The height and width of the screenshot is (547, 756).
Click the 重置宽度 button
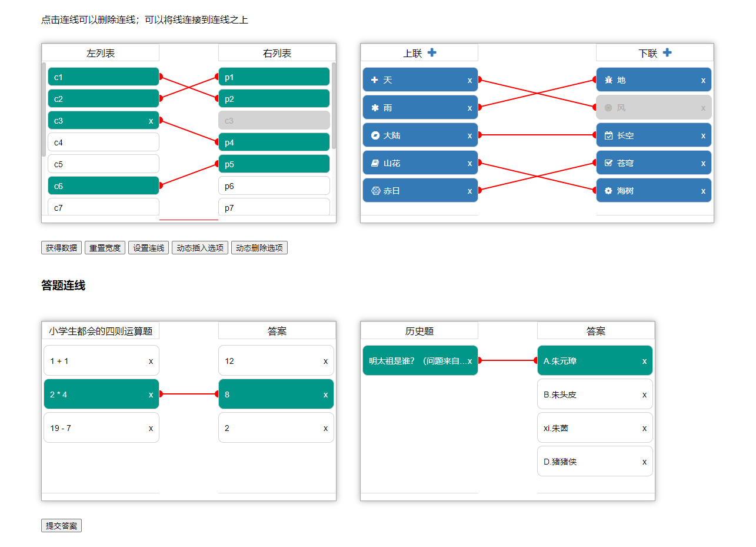pyautogui.click(x=105, y=248)
